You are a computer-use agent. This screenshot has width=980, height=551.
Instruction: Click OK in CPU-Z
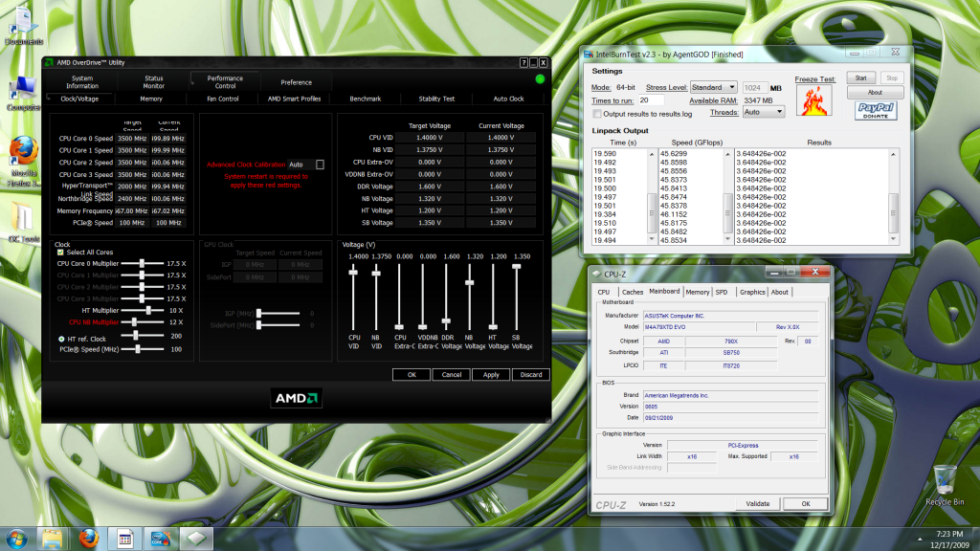point(806,503)
